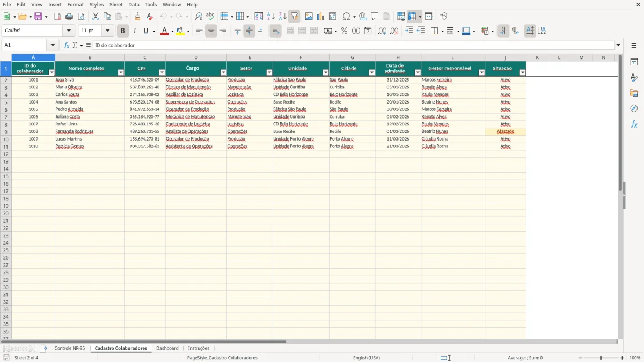Click the zoom out minus button

click(581, 358)
